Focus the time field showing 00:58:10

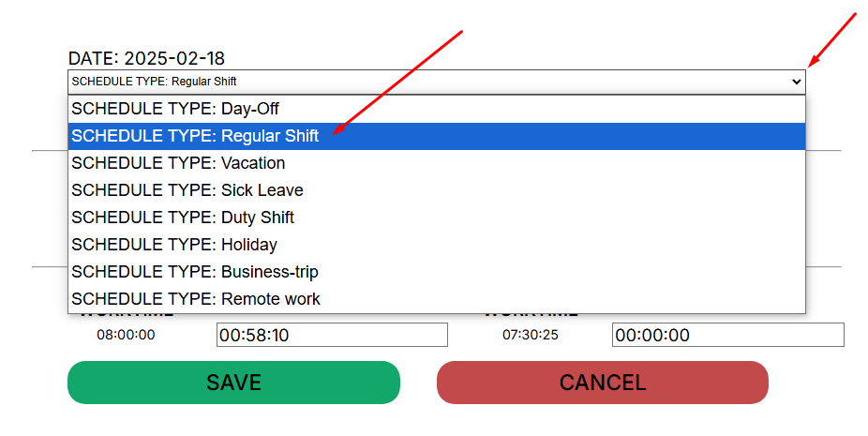pyautogui.click(x=332, y=335)
